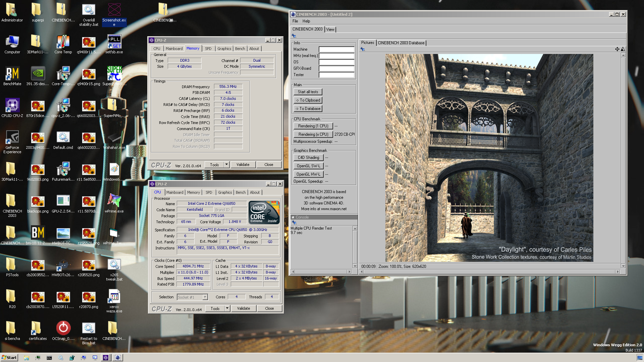Open the About tab in upper CPU-Z window
Image resolution: width=644 pixels, height=362 pixels.
254,49
